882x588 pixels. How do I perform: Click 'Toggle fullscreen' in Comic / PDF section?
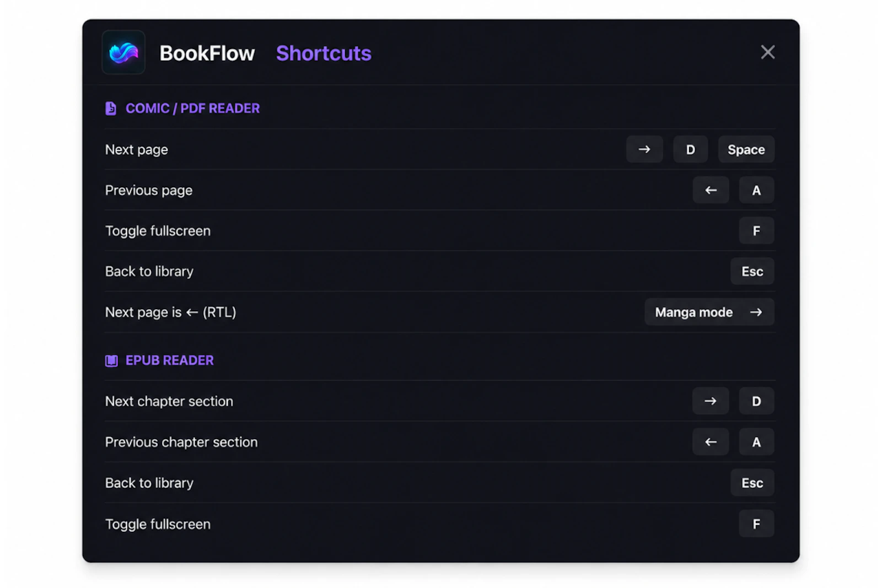coord(158,231)
